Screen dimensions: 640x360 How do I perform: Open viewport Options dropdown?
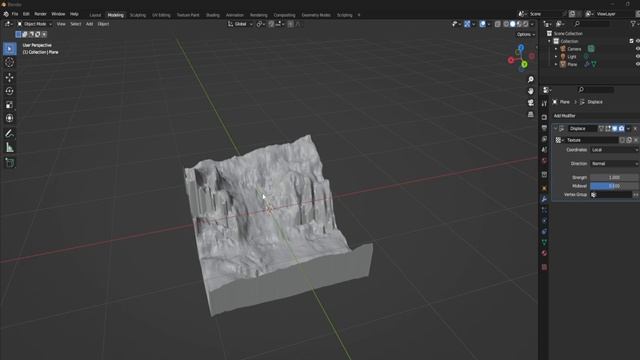(x=525, y=35)
